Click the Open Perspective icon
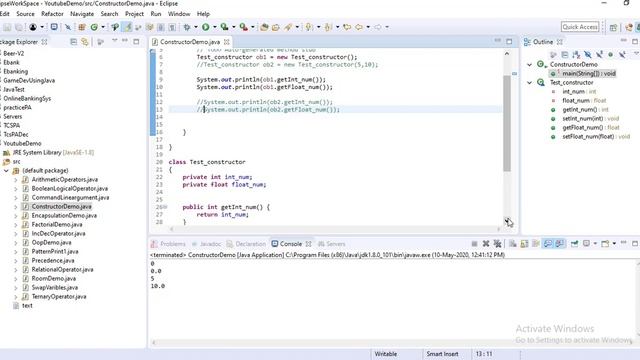This screenshot has width=640, height=360. tap(613, 27)
